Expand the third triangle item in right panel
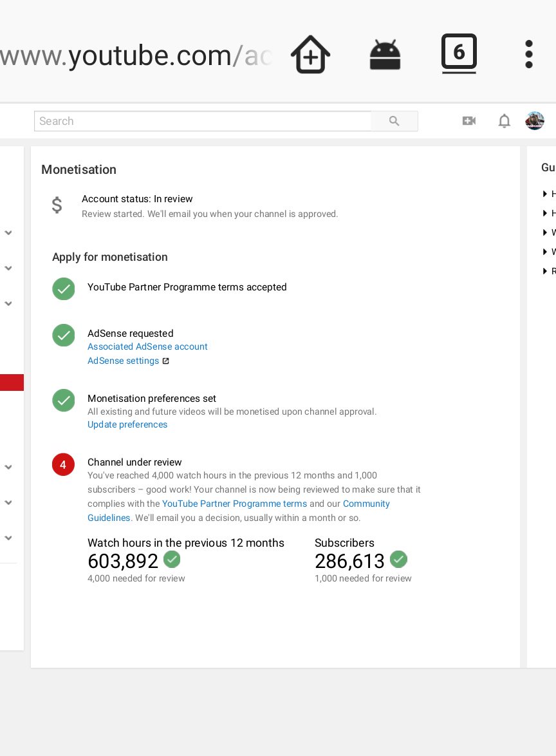Screen dimensions: 556x756 click(545, 232)
